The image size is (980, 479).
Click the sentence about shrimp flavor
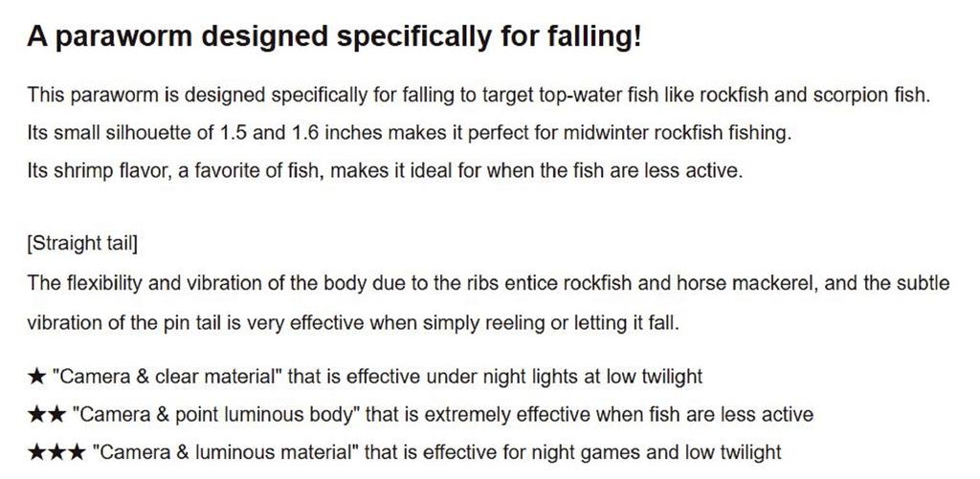[386, 172]
